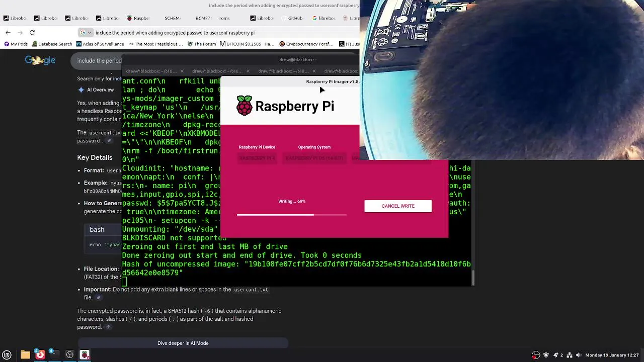Viewport: 644px width, 362px height.
Task: Switch to the Google libreboot search tab
Action: coord(323,18)
